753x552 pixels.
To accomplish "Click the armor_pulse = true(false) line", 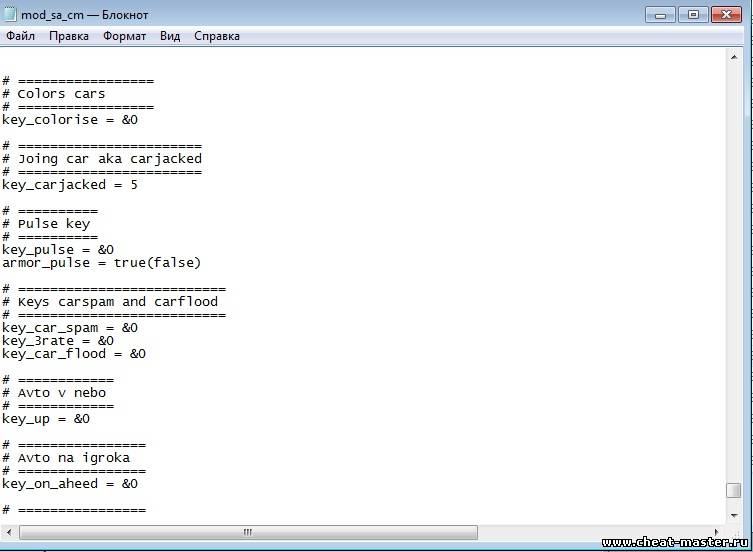I will [x=101, y=263].
